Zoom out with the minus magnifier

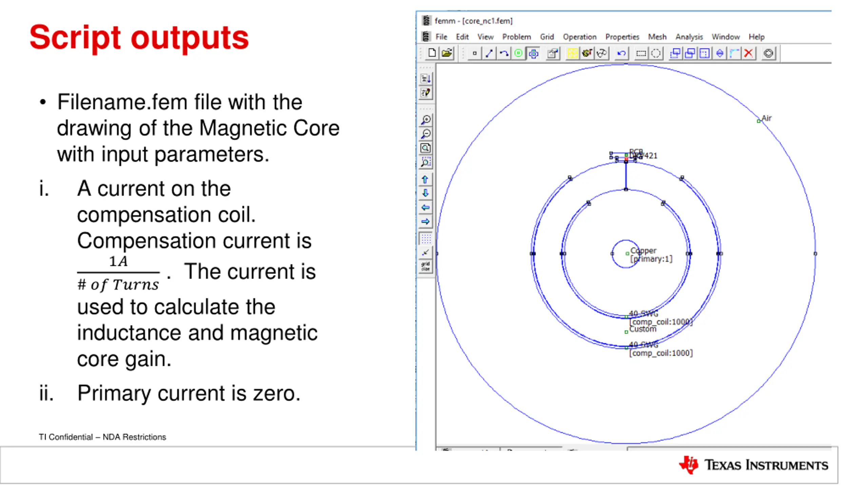pos(426,134)
